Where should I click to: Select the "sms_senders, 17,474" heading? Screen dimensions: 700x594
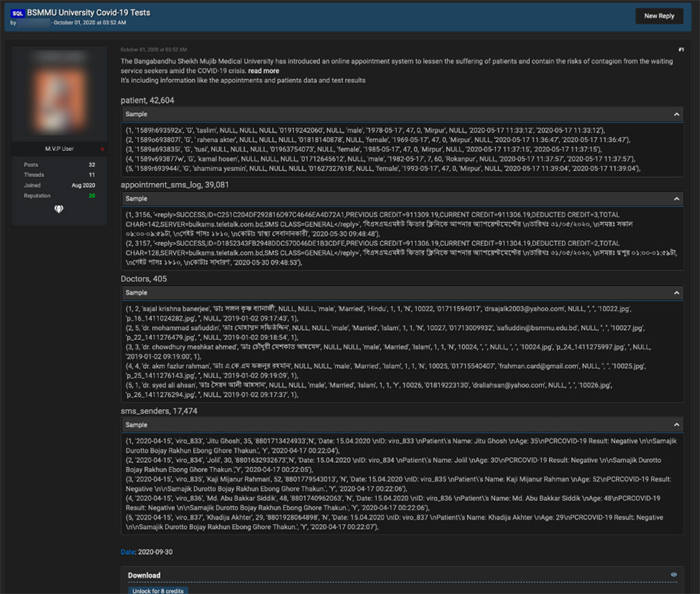[159, 411]
